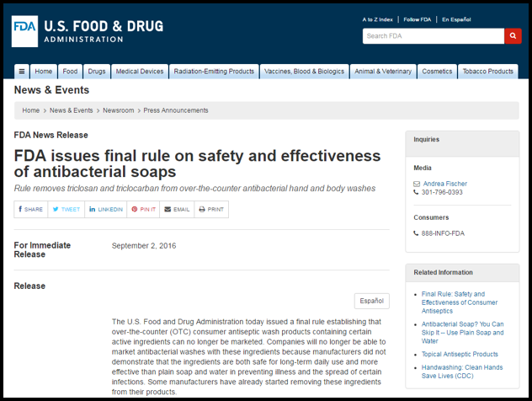
Task: Open Andrea Fischer media contact link
Action: coord(444,184)
